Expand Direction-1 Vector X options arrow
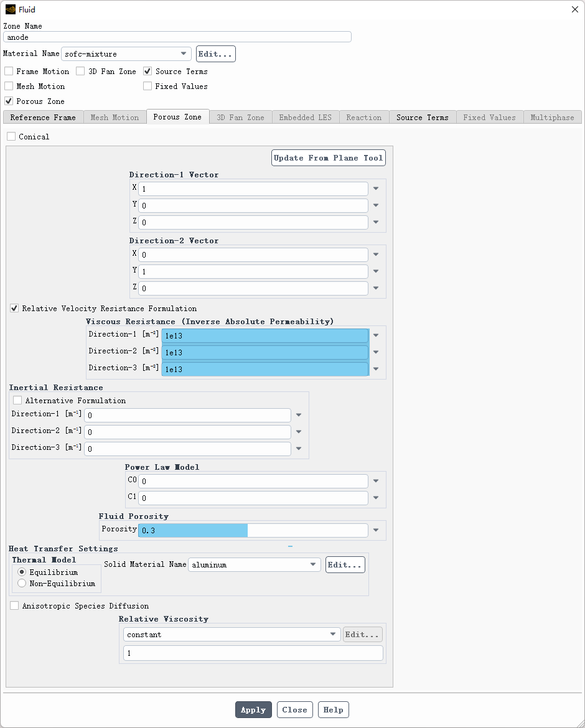 pyautogui.click(x=376, y=189)
